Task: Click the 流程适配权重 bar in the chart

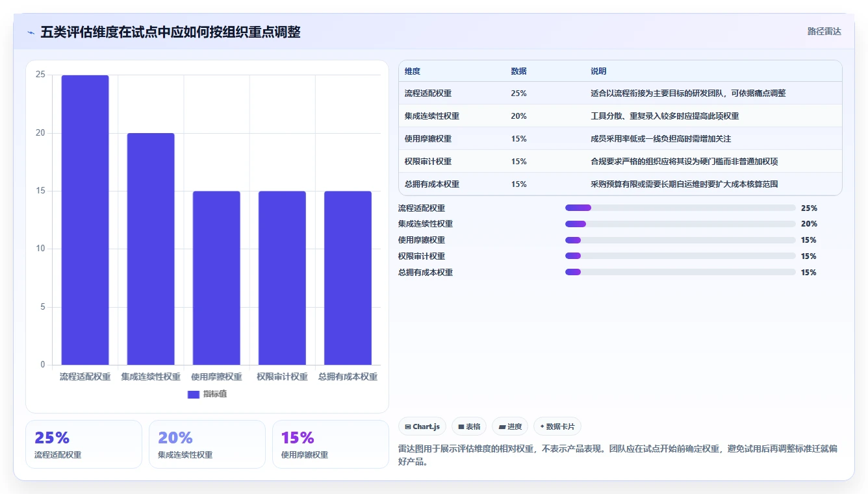Action: pyautogui.click(x=85, y=220)
